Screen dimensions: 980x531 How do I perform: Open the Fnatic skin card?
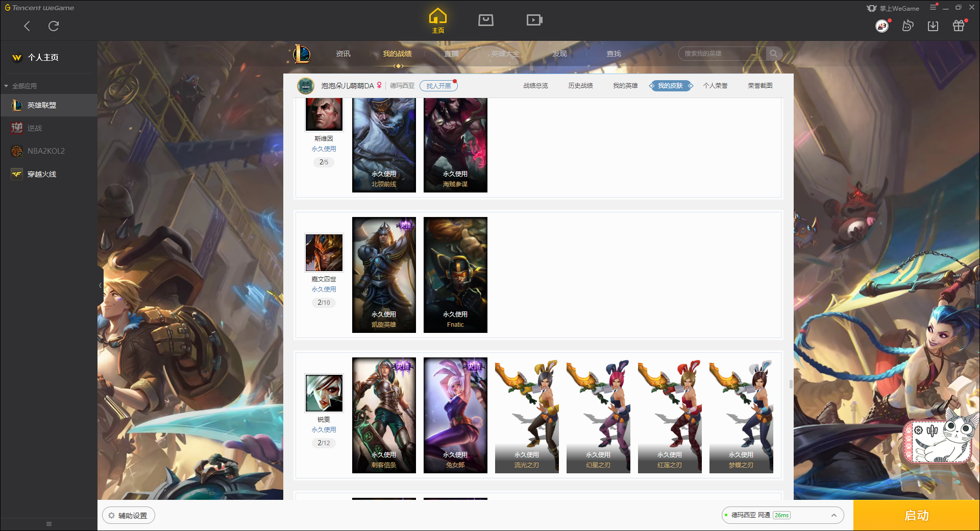pyautogui.click(x=455, y=275)
